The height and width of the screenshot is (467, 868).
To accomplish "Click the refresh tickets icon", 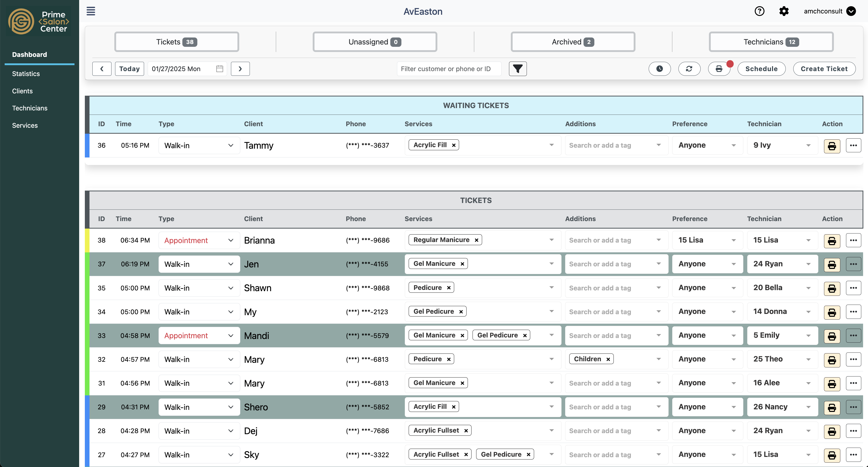I will coord(689,69).
